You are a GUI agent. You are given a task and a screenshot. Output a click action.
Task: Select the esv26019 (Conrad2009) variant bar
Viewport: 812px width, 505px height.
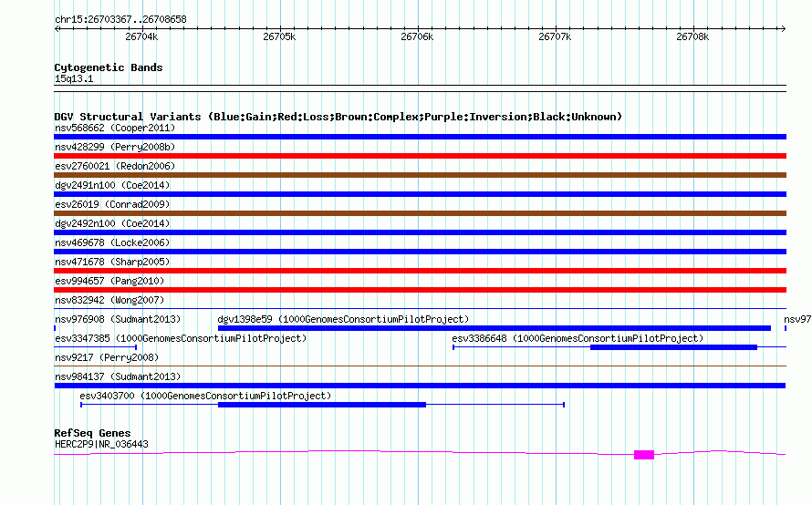(420, 213)
